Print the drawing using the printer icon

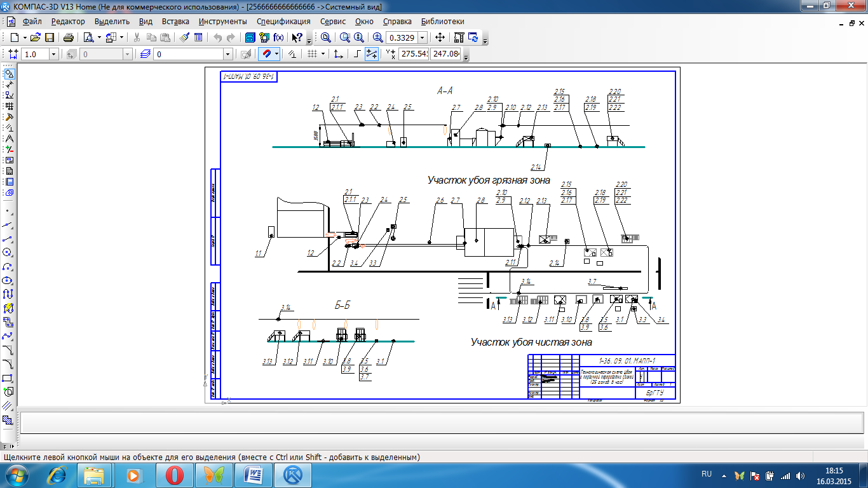click(x=69, y=37)
